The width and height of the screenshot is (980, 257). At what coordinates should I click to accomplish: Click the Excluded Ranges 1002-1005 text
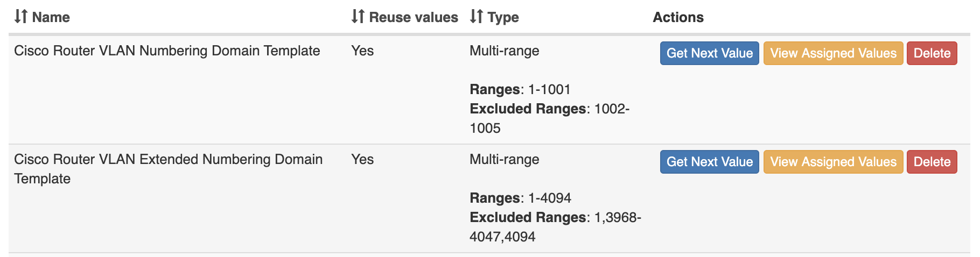pyautogui.click(x=549, y=109)
